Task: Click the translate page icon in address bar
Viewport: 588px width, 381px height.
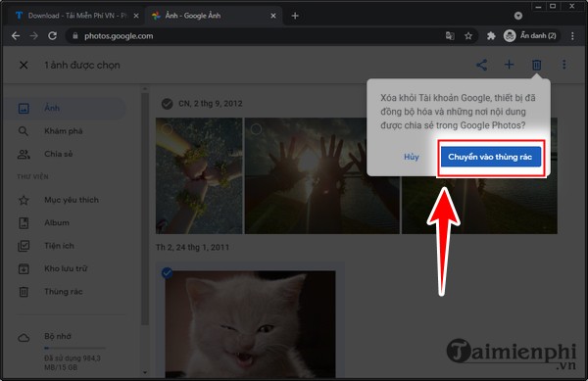Action: (x=450, y=36)
